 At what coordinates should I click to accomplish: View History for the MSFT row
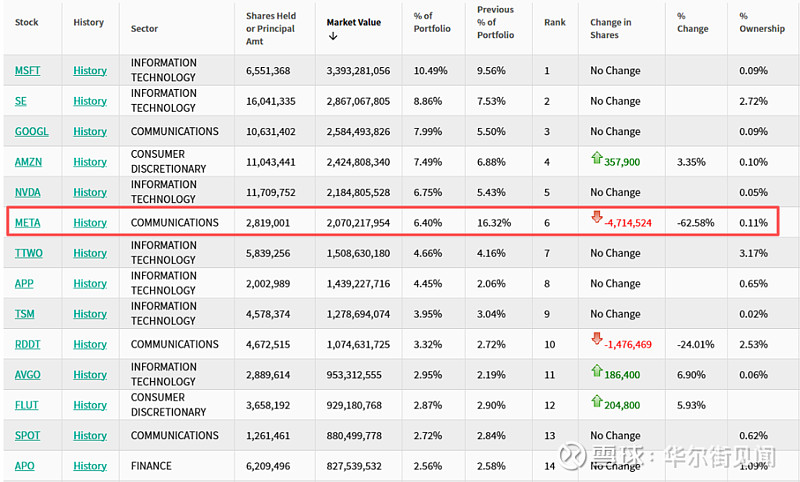[90, 70]
